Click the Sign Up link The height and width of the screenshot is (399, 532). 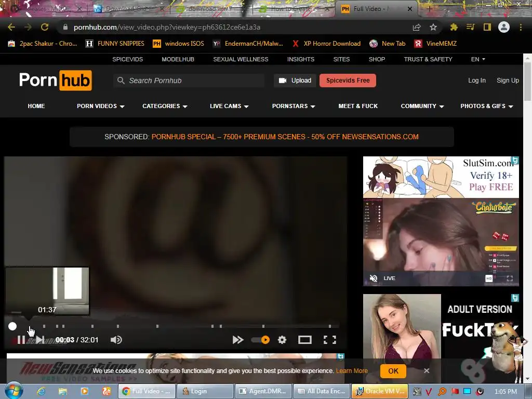pos(508,81)
